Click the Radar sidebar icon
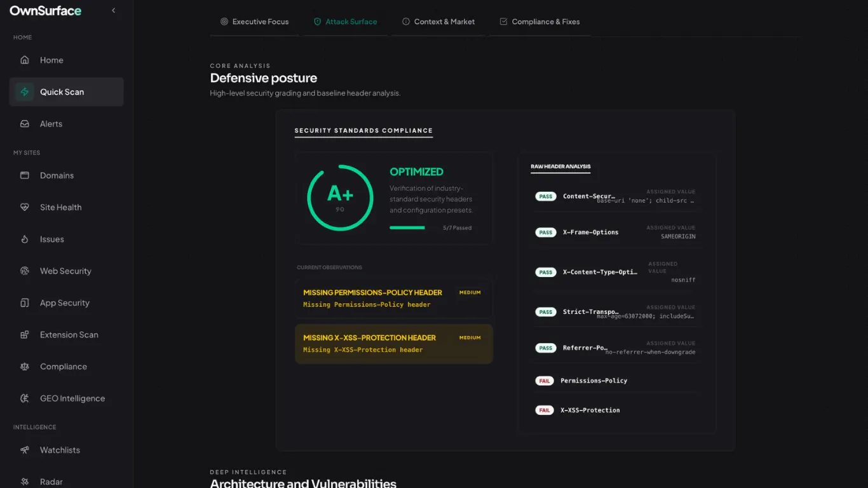The image size is (868, 488). 25,482
